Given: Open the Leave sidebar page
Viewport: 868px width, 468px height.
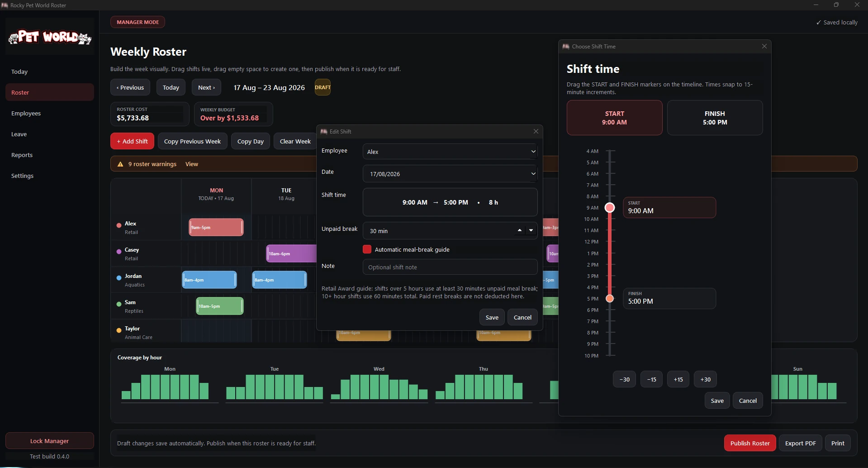Looking at the screenshot, I should click(x=50, y=134).
